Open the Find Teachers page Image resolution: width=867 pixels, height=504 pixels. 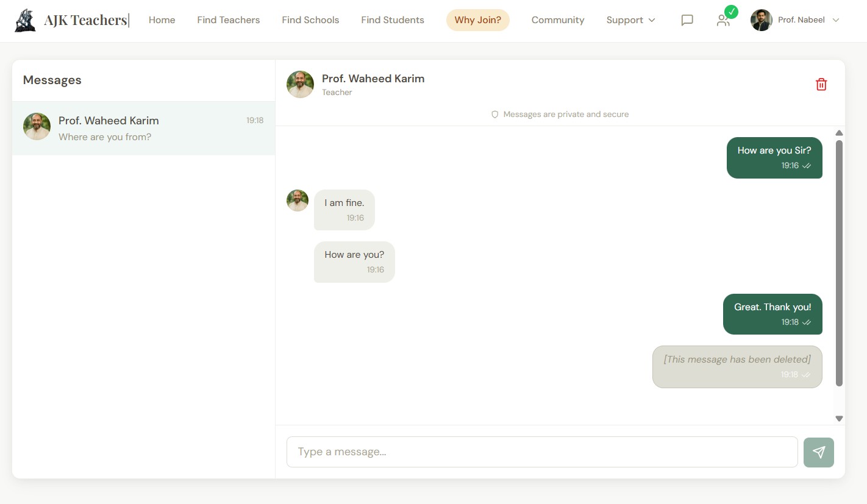tap(228, 20)
